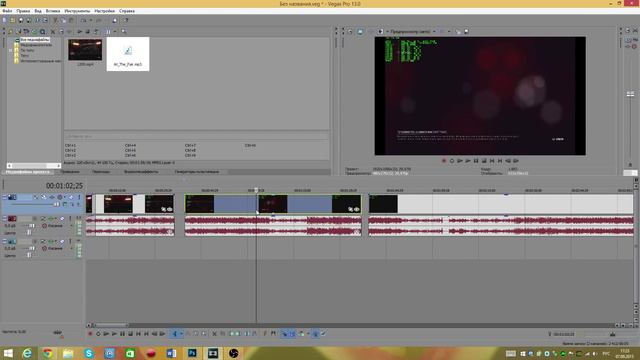Screen dimensions: 640x360
Task: Click Play in the timeline transport bar
Action: coord(114,334)
